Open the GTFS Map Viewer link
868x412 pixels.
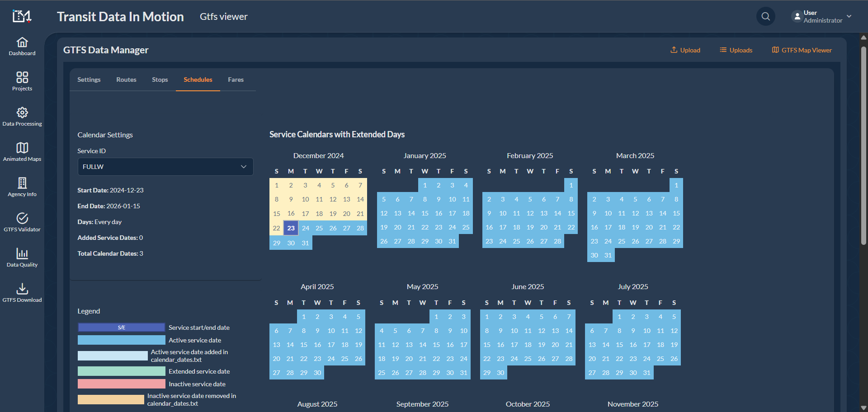coord(802,50)
